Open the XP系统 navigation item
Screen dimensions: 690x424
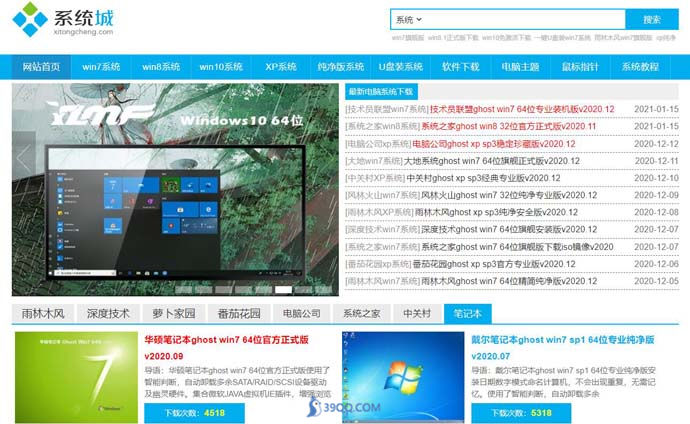[x=280, y=67]
